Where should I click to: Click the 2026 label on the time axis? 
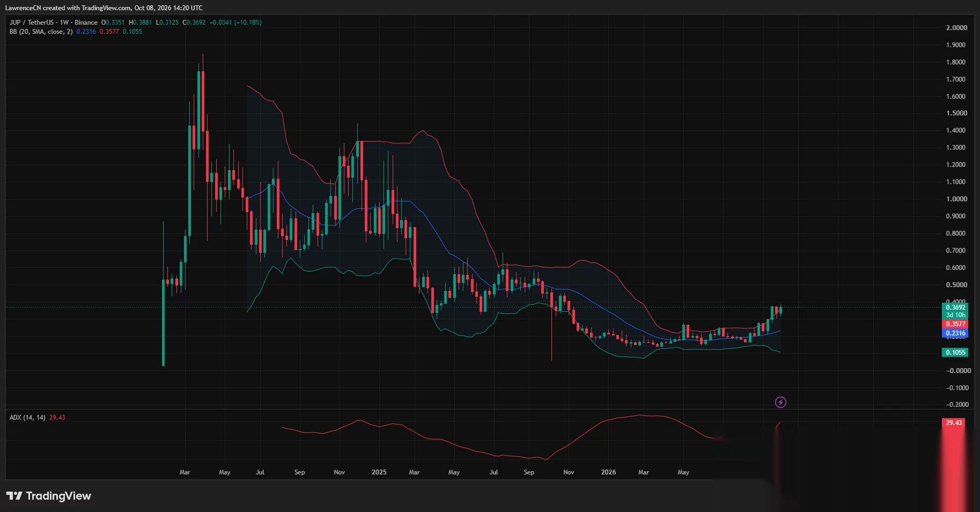[608, 472]
